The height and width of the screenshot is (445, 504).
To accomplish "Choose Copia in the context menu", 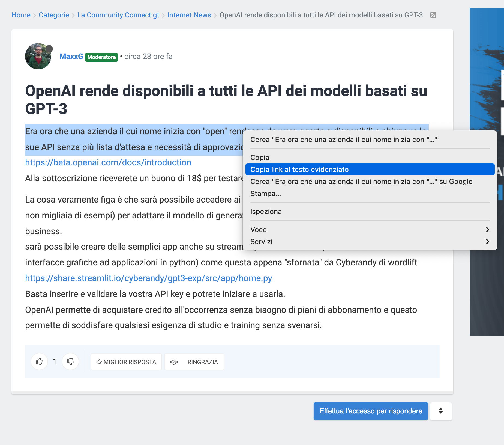I will [370, 158].
